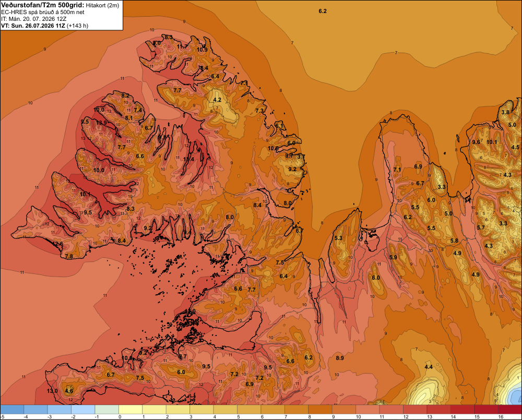Select the 4.2 temperature reading on the highland
The height and width of the screenshot is (420, 522).
[x=217, y=100]
